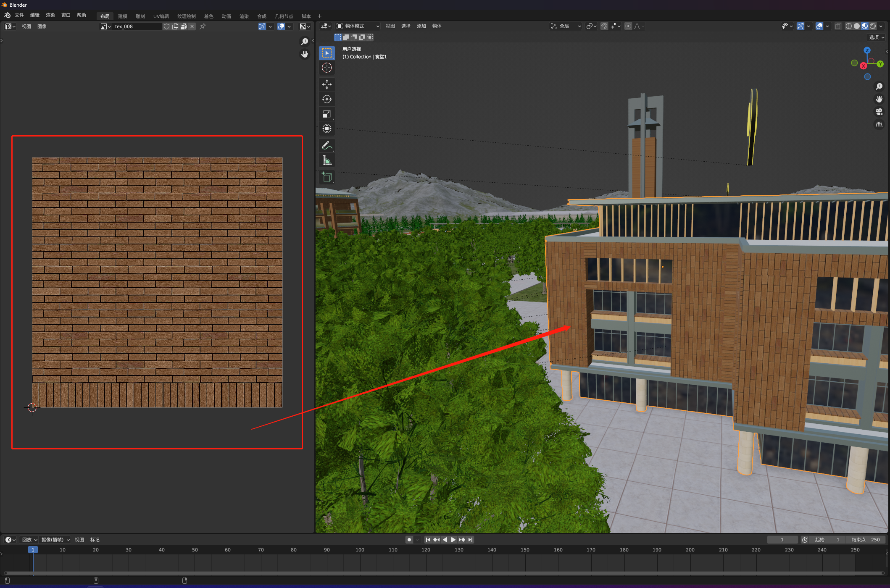Activate the Annotate pencil tool
Image resolution: width=890 pixels, height=588 pixels.
(327, 145)
